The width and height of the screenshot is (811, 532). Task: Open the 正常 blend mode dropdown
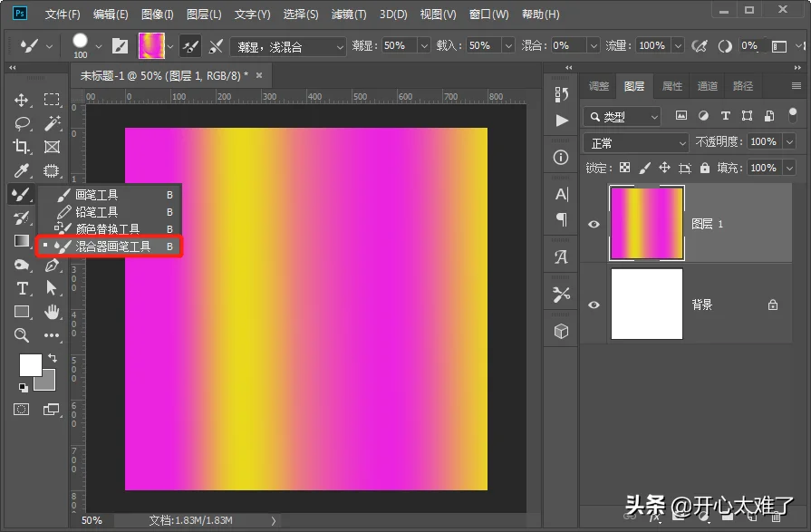pos(636,143)
